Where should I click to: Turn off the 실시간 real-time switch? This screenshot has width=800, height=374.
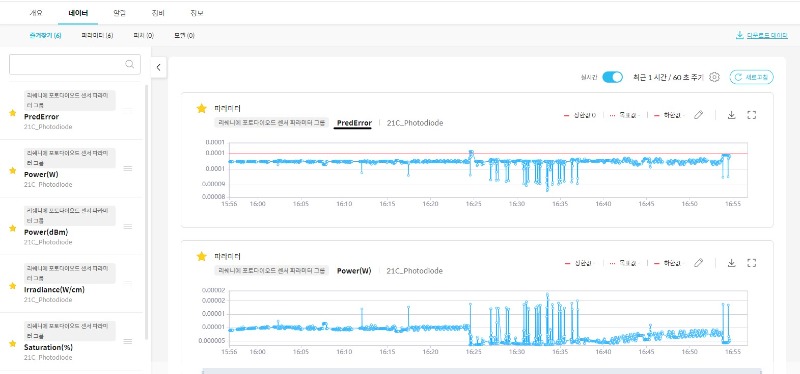tap(612, 77)
